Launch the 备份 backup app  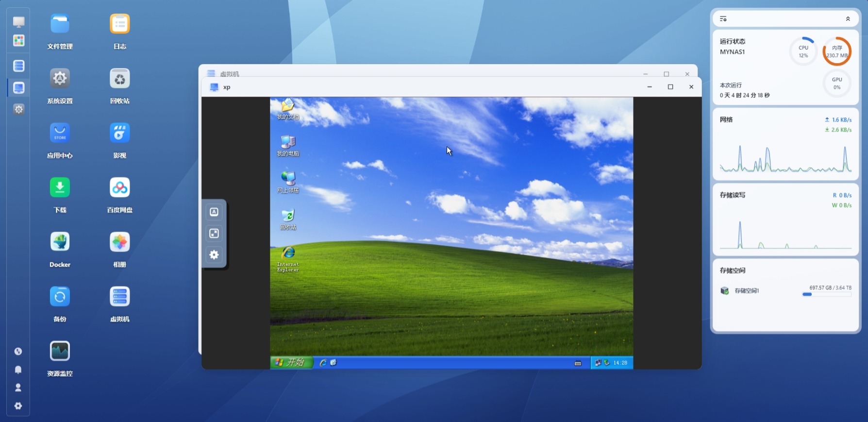tap(60, 296)
